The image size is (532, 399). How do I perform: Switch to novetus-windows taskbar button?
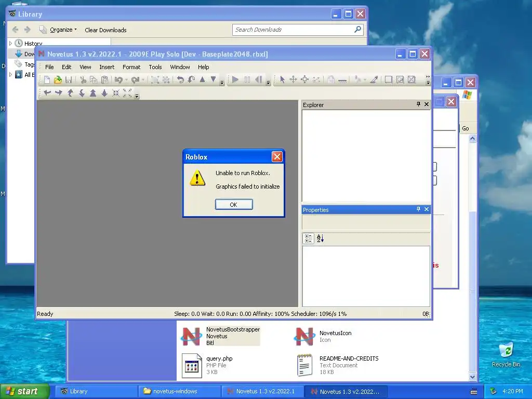pos(179,391)
